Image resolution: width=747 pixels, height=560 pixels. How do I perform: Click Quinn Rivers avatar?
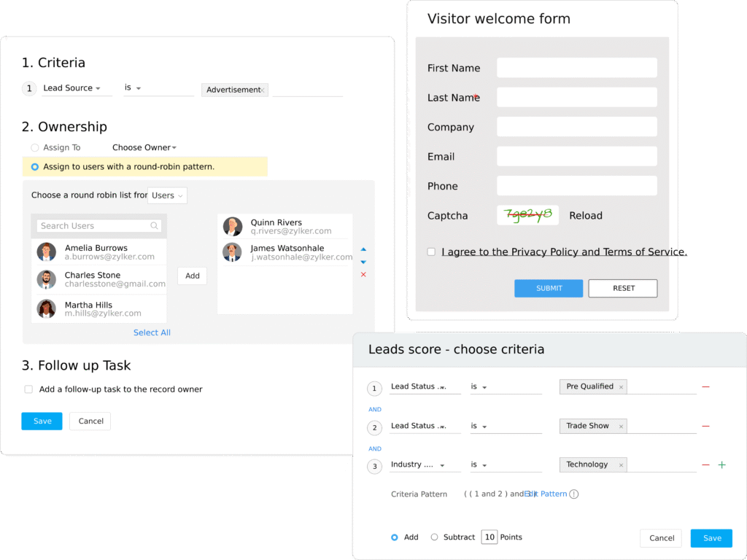tap(233, 227)
